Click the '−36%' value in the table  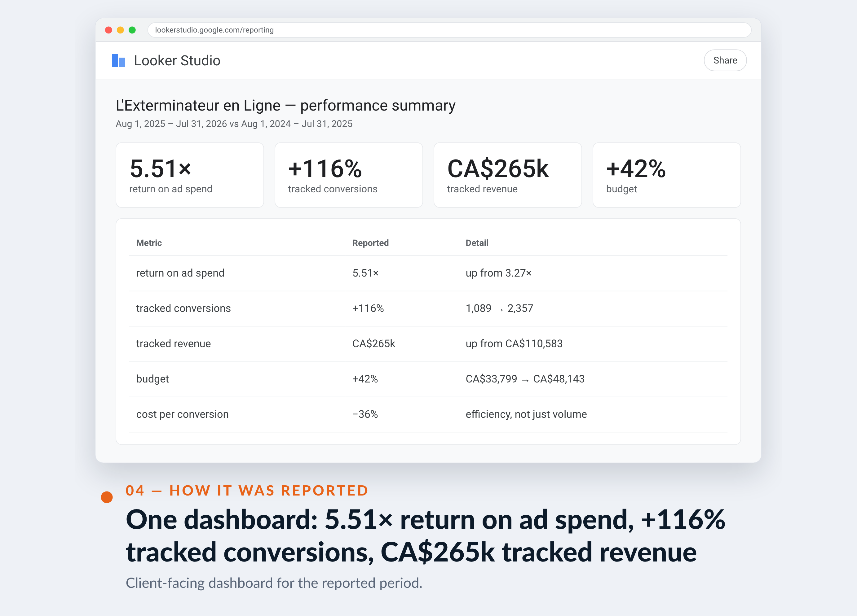pos(365,414)
